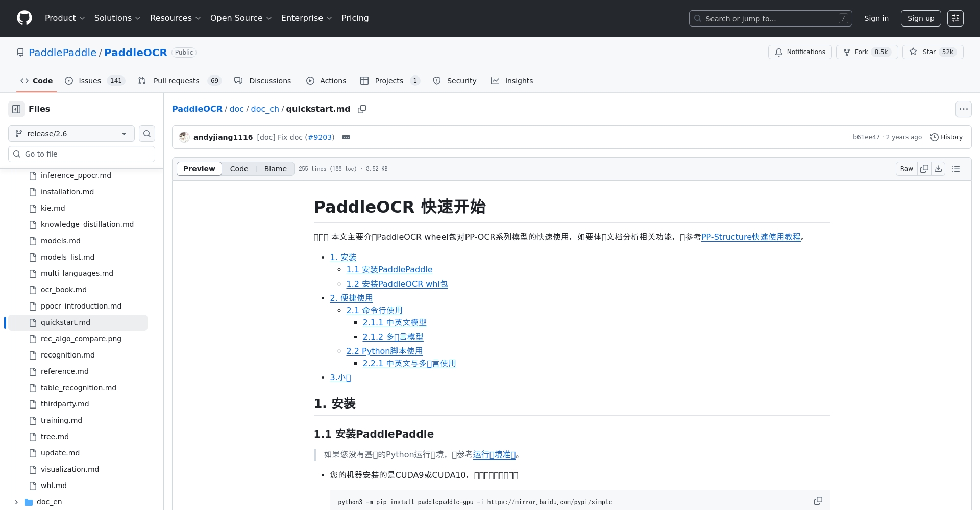The height and width of the screenshot is (510, 980).
Task: Open the Open Source menu
Action: [x=241, y=18]
